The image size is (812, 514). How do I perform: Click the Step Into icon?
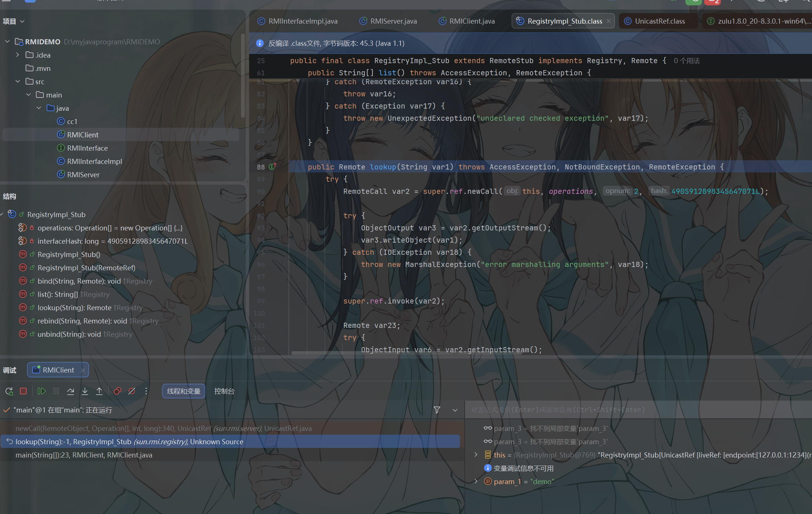(85, 391)
